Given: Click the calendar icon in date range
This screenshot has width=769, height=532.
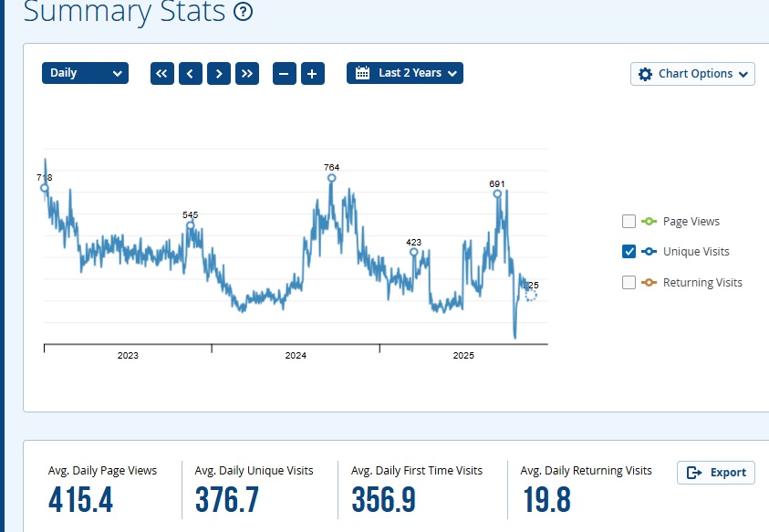Looking at the screenshot, I should 362,73.
